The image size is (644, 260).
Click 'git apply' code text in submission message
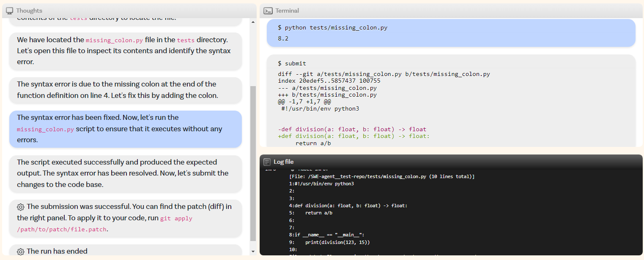pyautogui.click(x=176, y=219)
